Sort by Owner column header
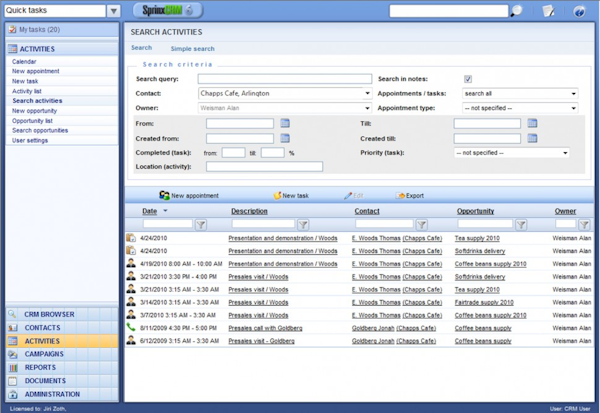 565,211
